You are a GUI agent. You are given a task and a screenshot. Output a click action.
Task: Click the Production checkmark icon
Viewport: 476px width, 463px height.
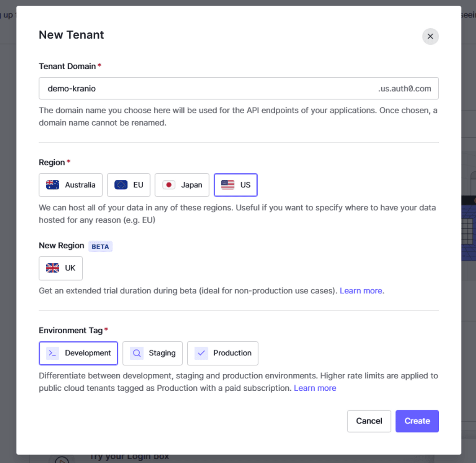click(201, 353)
